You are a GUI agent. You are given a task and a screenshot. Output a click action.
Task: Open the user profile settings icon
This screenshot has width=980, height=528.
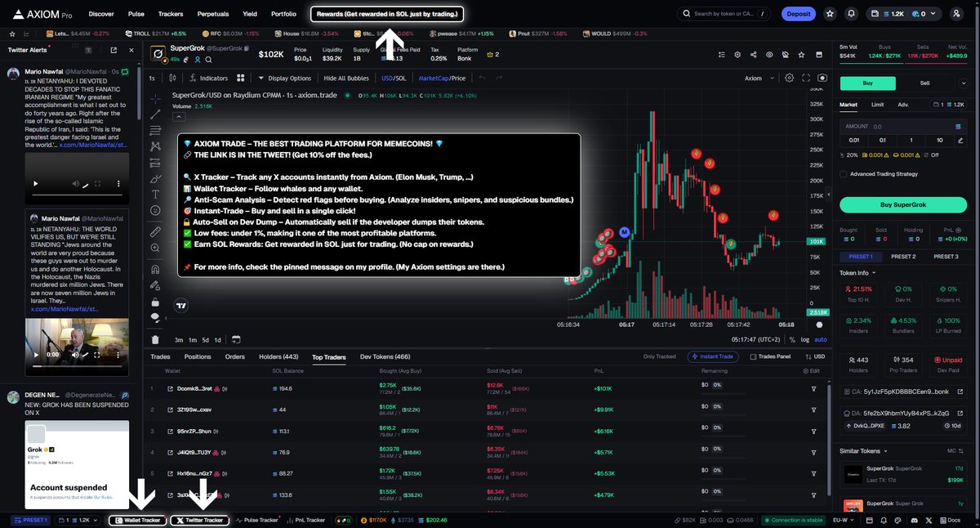(x=956, y=14)
